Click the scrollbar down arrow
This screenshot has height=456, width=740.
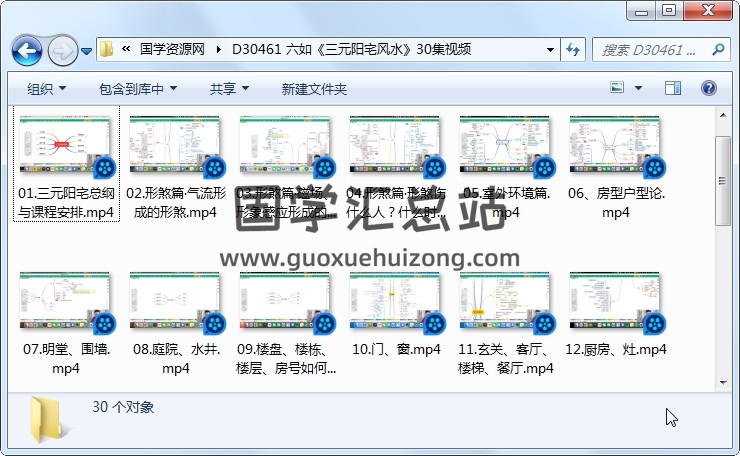(x=723, y=383)
